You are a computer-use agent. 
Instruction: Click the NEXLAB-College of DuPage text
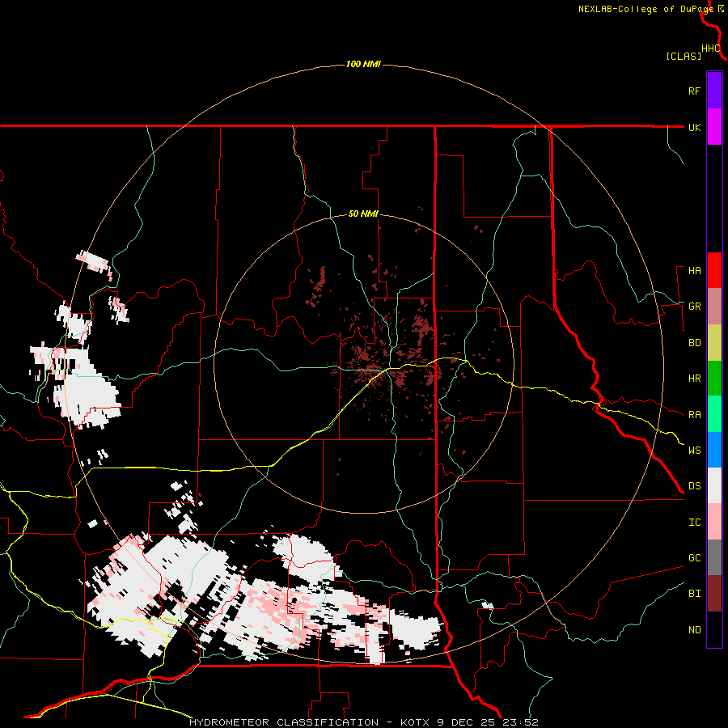(645, 9)
